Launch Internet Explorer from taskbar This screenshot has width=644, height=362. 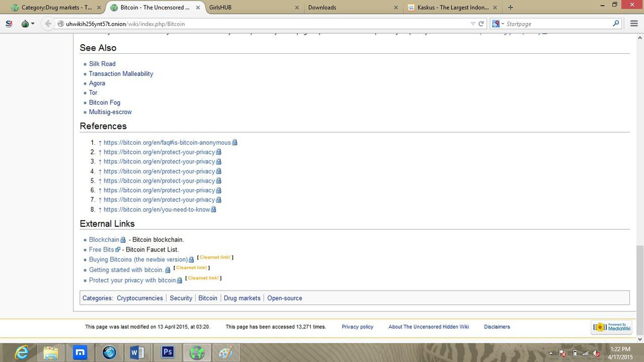[22, 353]
